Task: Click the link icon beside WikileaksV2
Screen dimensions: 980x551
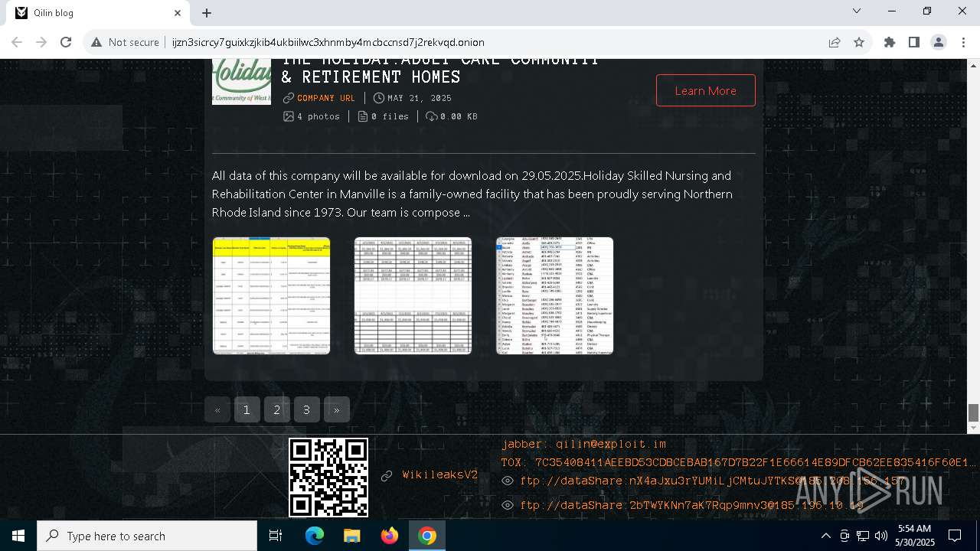Action: (x=387, y=476)
